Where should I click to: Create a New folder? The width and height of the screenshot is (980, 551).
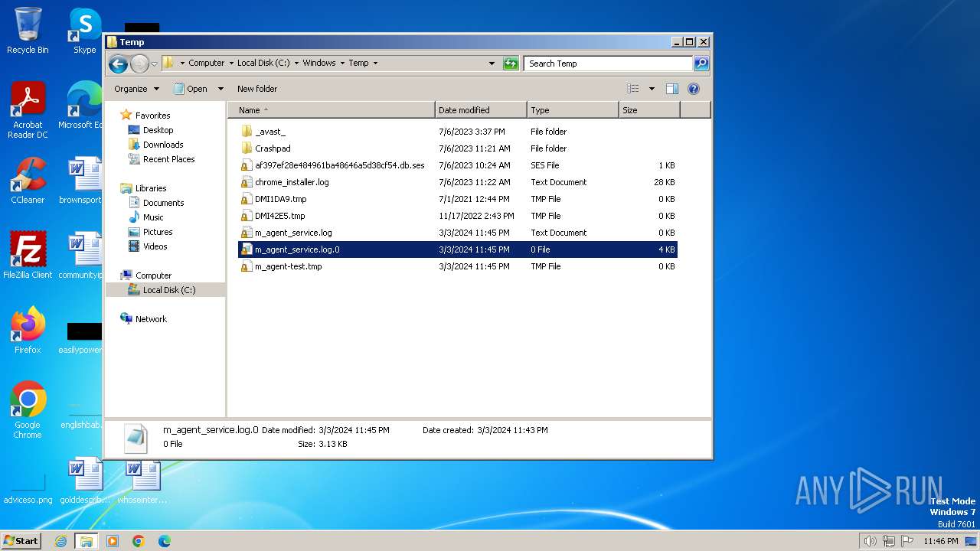[257, 89]
